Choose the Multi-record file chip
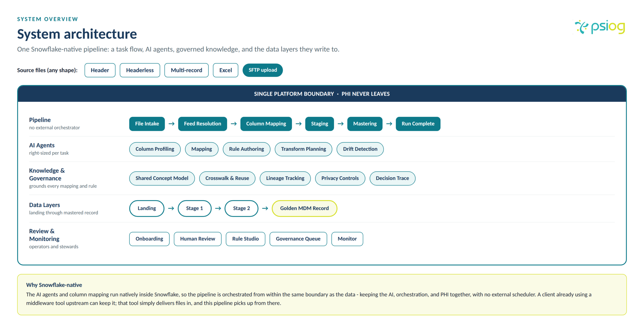 pyautogui.click(x=186, y=70)
